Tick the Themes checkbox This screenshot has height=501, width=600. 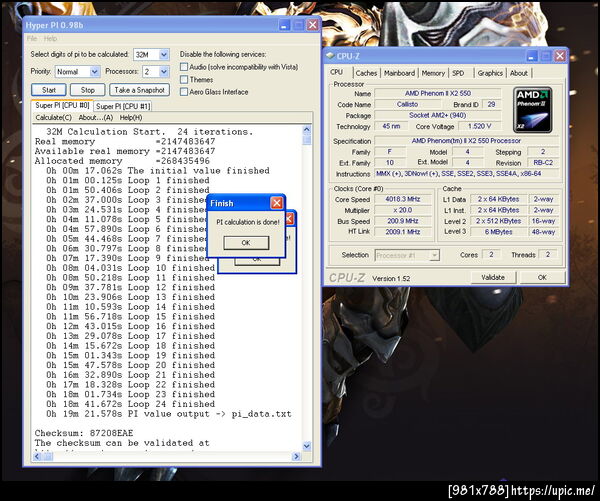point(184,80)
